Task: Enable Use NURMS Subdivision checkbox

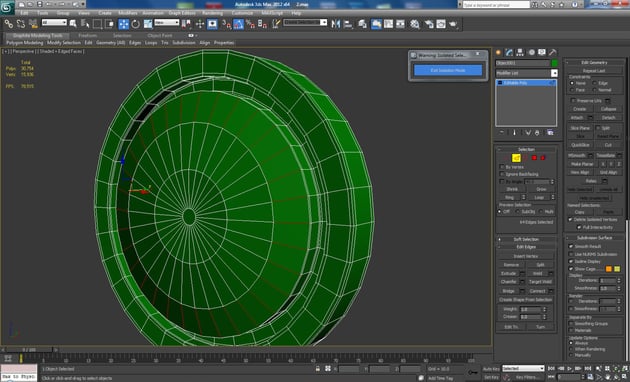Action: point(571,254)
